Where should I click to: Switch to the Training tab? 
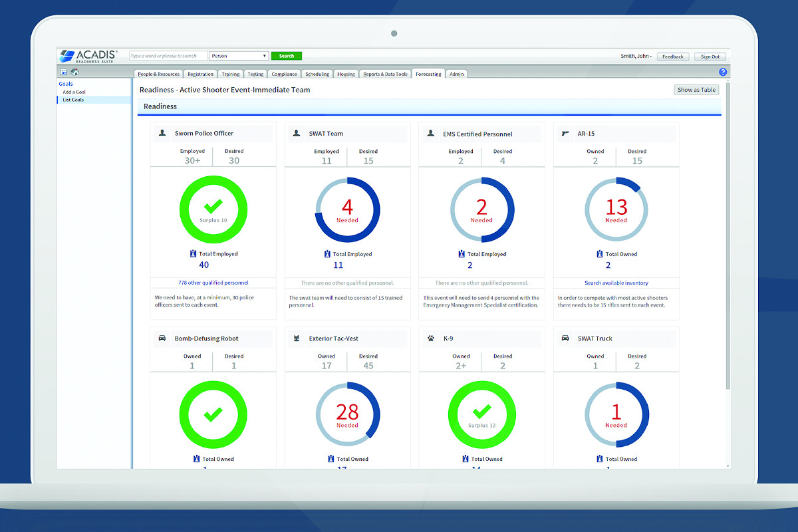pyautogui.click(x=230, y=74)
